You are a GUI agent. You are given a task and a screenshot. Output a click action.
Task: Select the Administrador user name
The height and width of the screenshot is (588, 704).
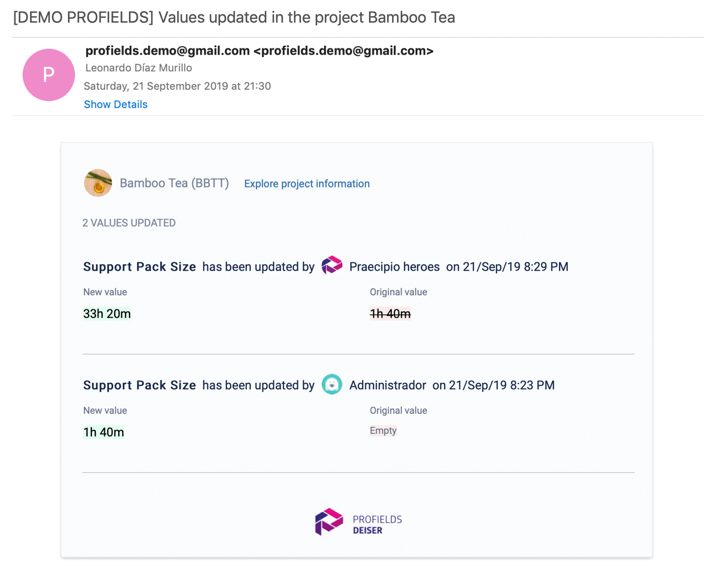(x=388, y=385)
